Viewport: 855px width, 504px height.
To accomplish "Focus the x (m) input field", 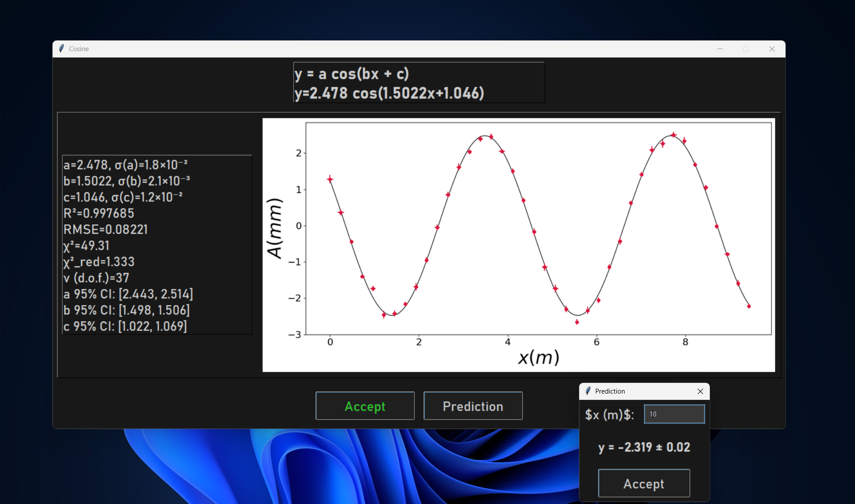I will (674, 414).
